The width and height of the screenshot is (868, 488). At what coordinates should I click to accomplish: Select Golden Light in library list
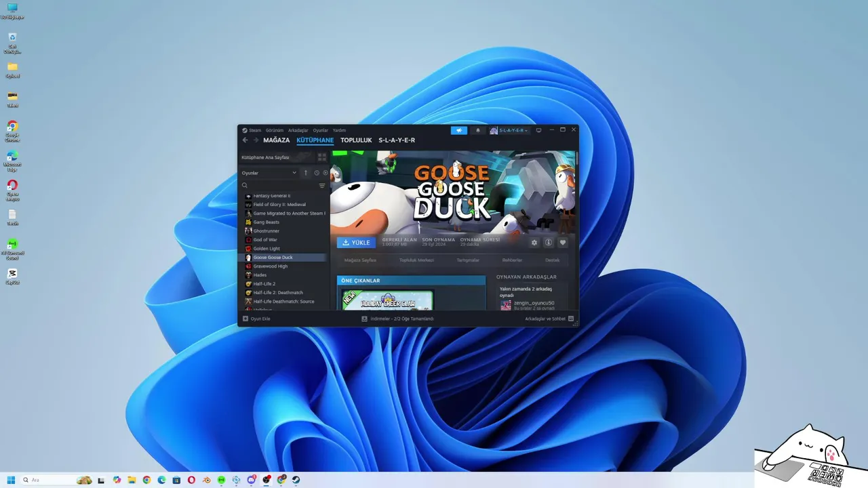pos(267,248)
